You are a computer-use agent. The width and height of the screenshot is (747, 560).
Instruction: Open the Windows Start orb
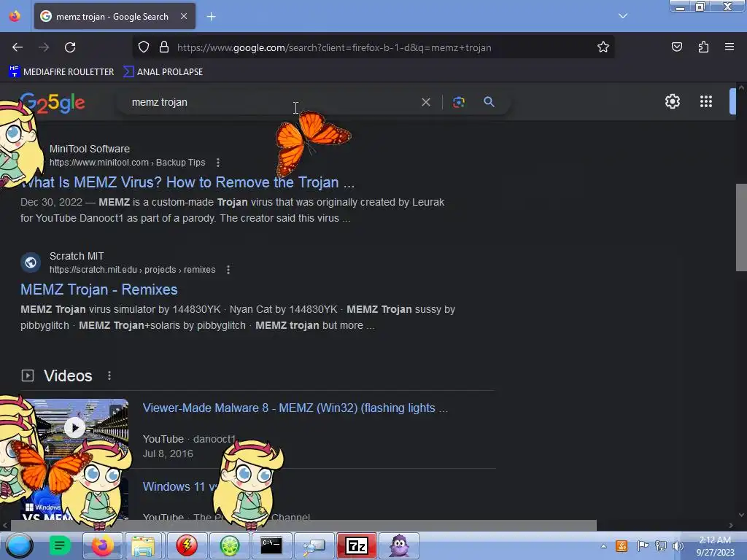click(x=19, y=545)
